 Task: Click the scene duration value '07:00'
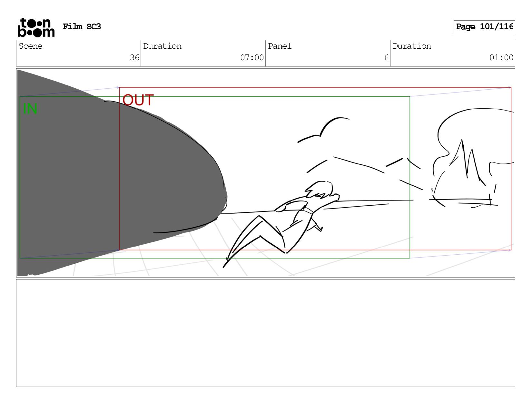(252, 58)
